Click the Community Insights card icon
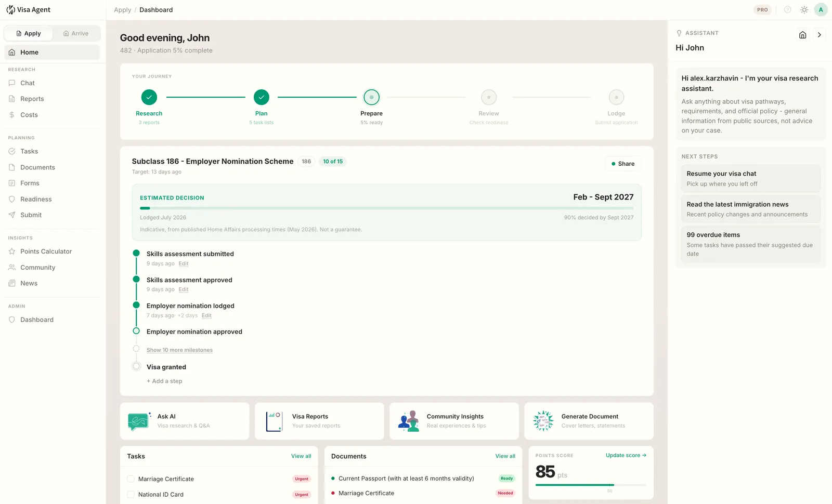 tap(409, 421)
